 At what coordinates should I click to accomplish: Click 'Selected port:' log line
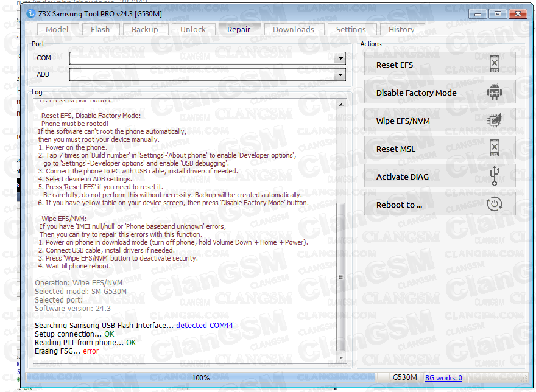pos(59,299)
